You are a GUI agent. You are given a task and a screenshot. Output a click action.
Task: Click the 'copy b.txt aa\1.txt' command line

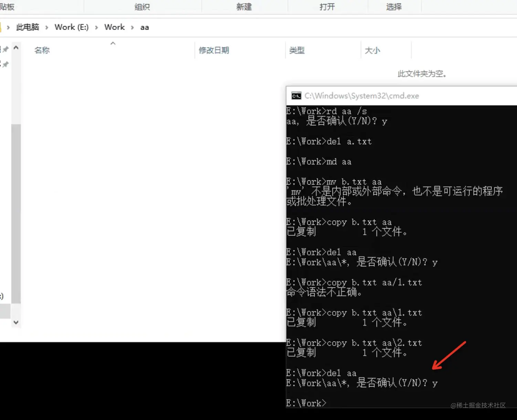354,313
